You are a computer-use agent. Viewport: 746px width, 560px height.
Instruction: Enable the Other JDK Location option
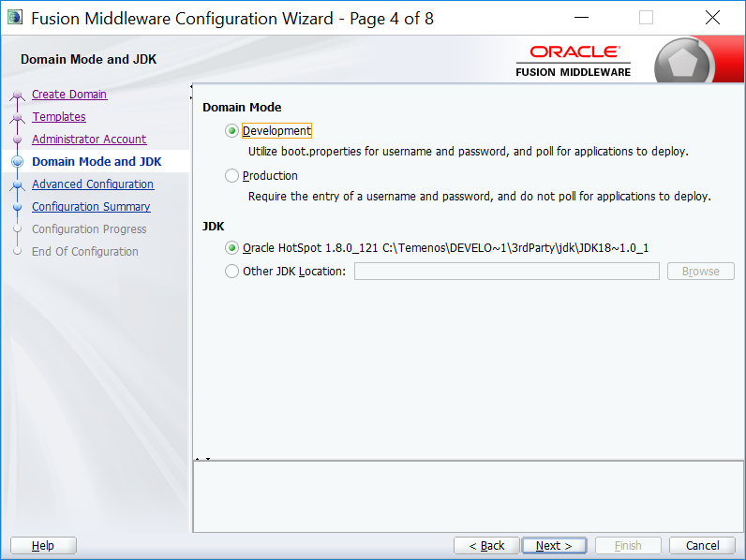point(232,272)
